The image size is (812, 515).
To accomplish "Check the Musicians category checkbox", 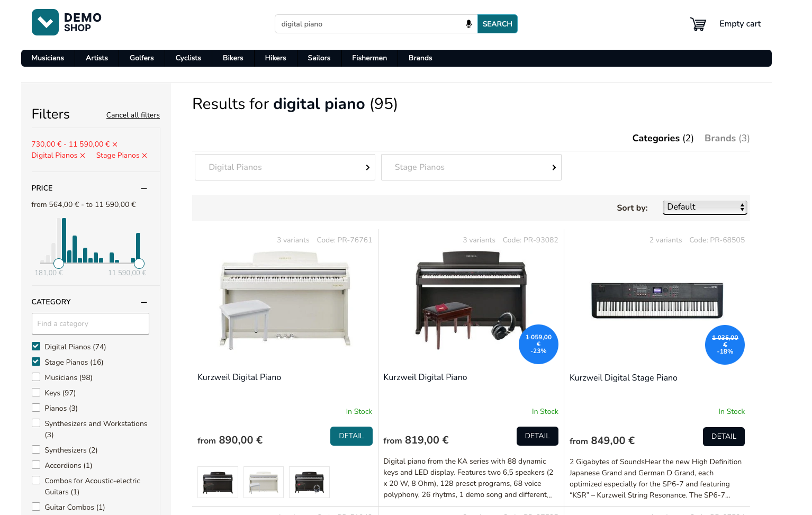I will (36, 377).
